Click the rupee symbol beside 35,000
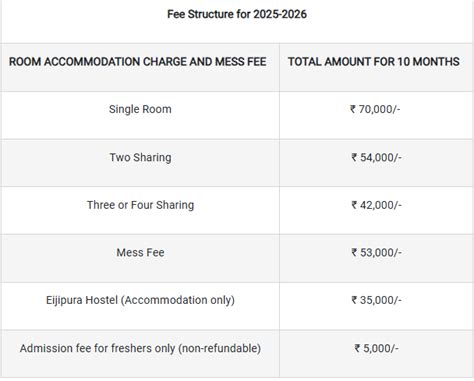Screen dimensions: 474x381 354,300
